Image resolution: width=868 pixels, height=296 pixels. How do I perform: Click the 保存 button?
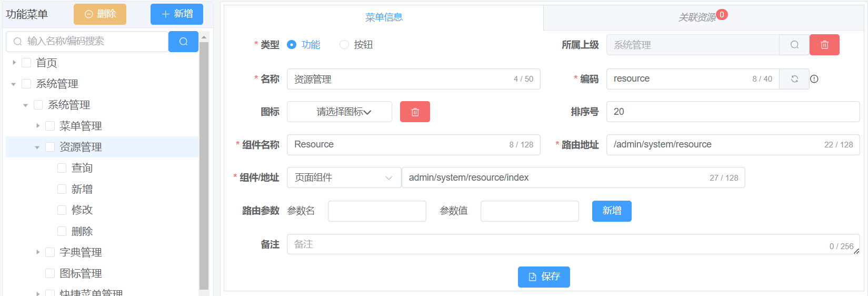click(544, 277)
